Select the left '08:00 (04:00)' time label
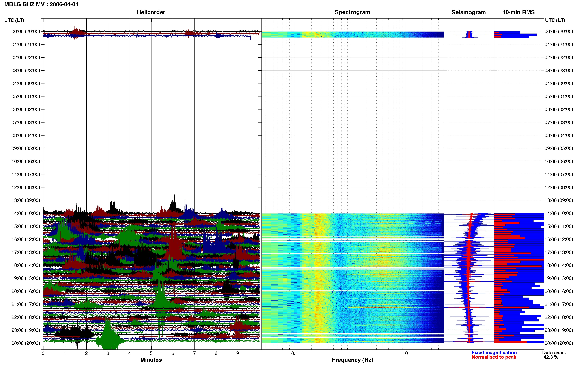 (26, 135)
